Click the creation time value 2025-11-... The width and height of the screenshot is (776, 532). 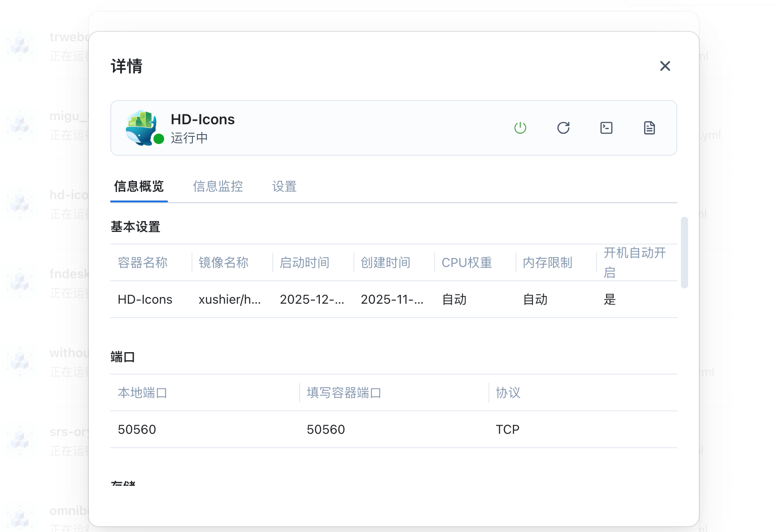coord(392,299)
